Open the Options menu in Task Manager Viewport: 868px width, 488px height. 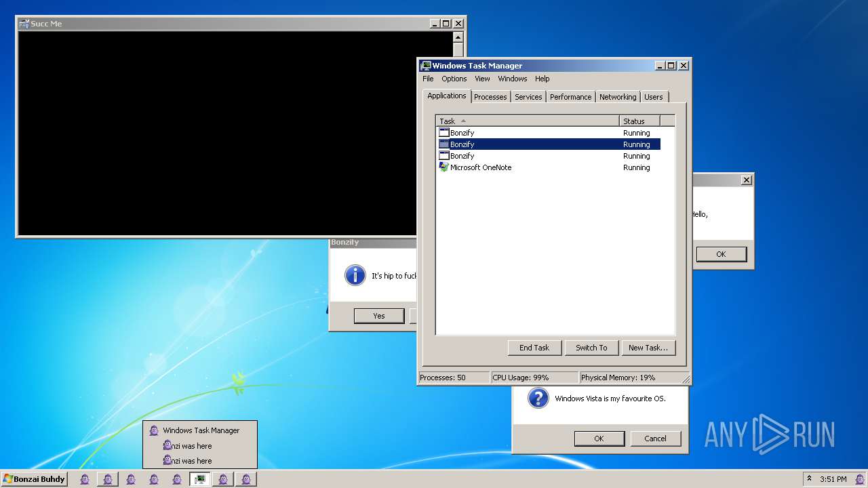click(x=454, y=79)
